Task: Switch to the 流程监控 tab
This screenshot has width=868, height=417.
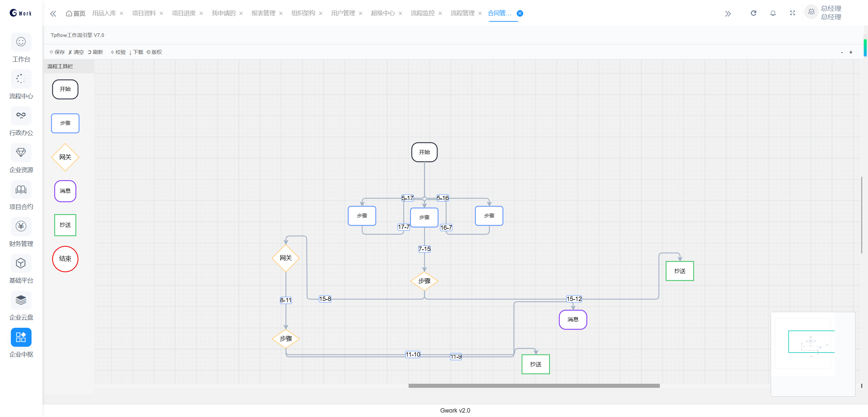Action: click(422, 13)
